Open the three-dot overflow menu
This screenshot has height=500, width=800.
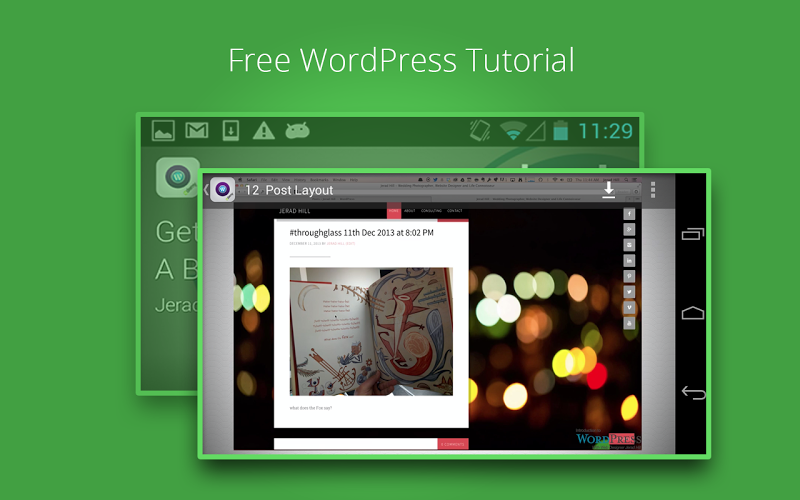pos(653,190)
